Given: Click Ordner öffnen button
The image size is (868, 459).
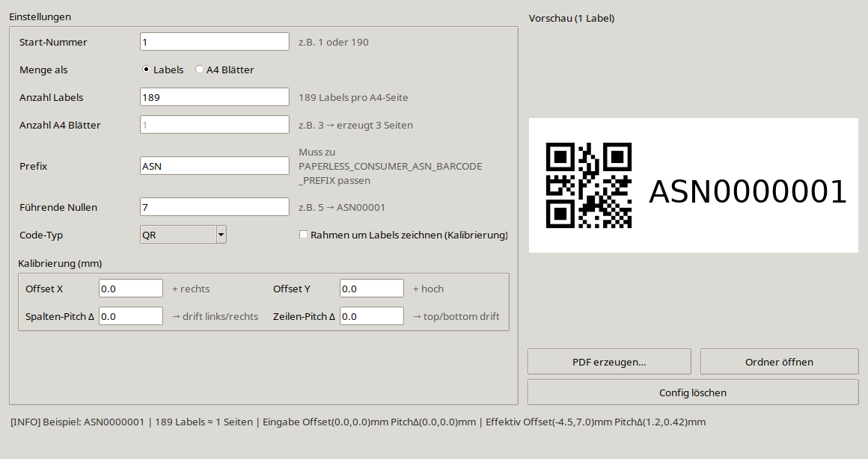Looking at the screenshot, I should click(x=780, y=362).
